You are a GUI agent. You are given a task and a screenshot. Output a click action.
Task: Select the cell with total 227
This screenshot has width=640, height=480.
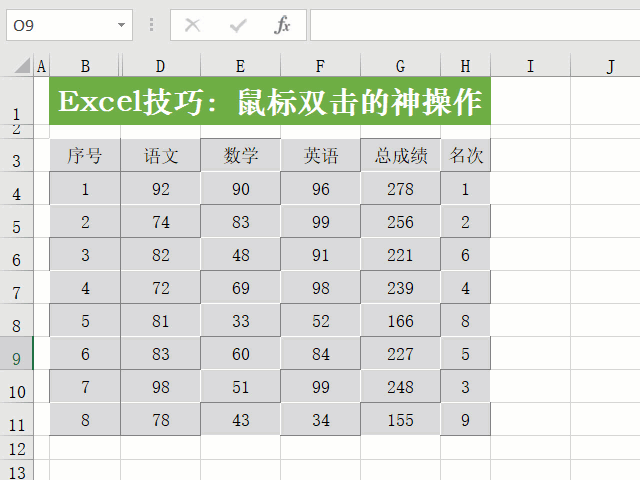[x=400, y=353]
